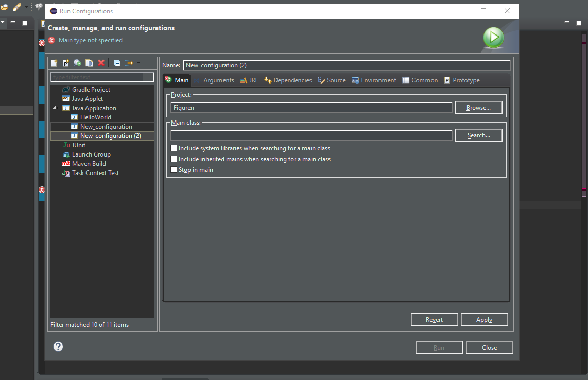This screenshot has height=380, width=588.
Task: Click the Browse button for Project
Action: 478,107
